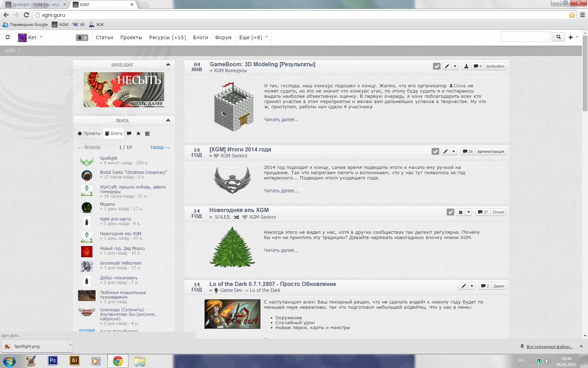Open edit dropdown arrow on Итоги 2014 post

[454, 151]
